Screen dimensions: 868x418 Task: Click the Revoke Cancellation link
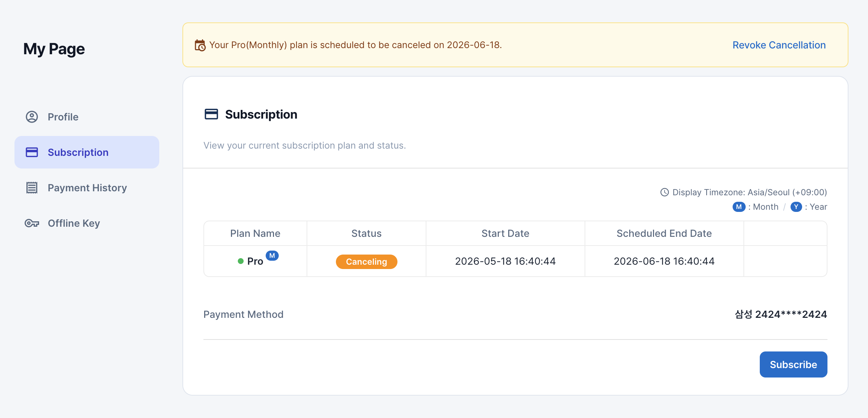tap(779, 45)
